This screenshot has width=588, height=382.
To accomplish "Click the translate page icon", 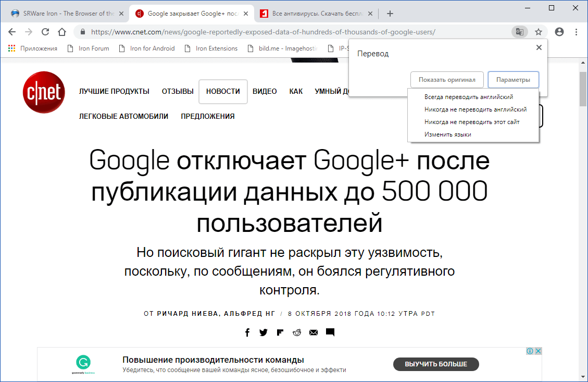I will coord(519,32).
